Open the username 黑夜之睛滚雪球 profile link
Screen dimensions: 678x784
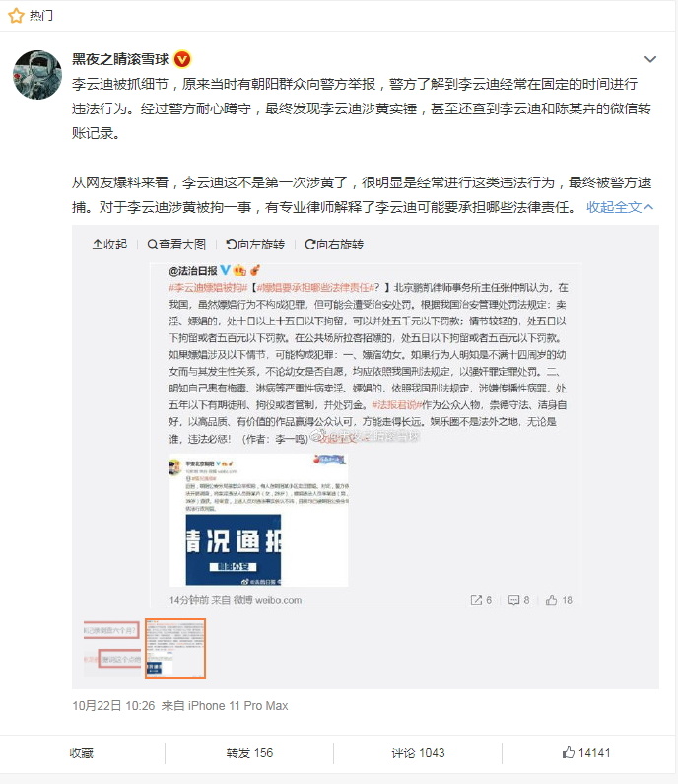(120, 59)
